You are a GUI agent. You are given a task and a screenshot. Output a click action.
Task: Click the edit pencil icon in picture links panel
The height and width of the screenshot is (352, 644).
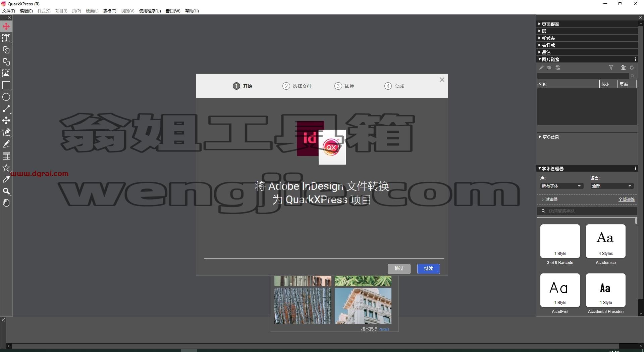pyautogui.click(x=541, y=68)
